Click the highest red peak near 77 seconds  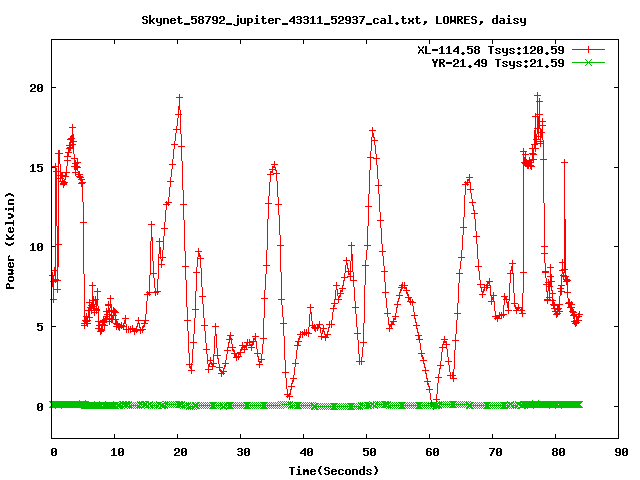point(538,95)
